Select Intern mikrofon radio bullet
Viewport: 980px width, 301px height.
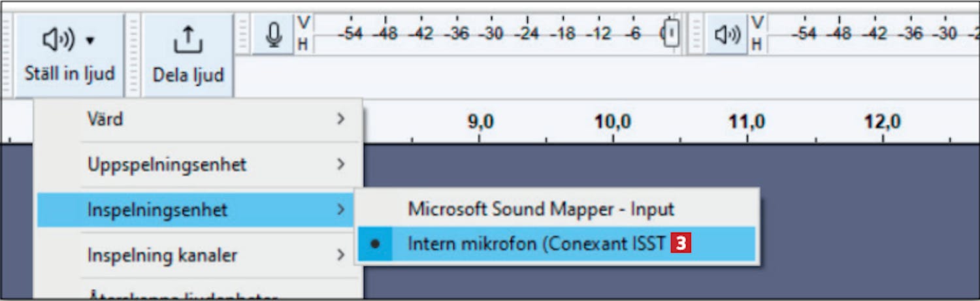coord(375,244)
